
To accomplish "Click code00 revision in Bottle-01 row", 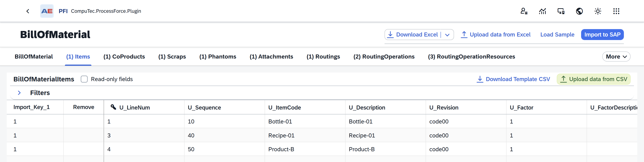I will point(466,121).
